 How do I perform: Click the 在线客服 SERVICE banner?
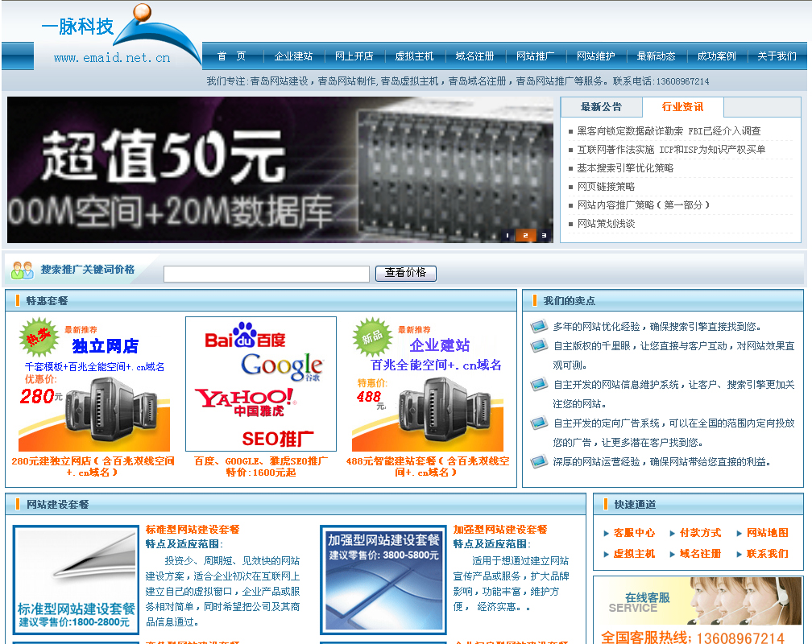[698, 601]
